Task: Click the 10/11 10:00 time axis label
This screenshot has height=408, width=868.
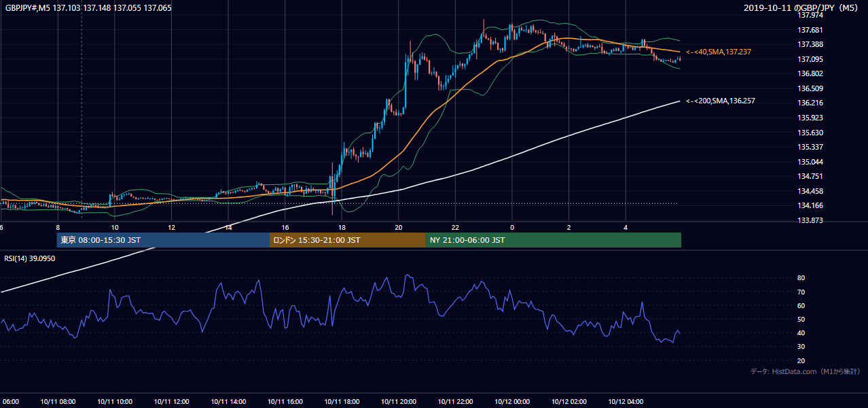Action: [115, 401]
